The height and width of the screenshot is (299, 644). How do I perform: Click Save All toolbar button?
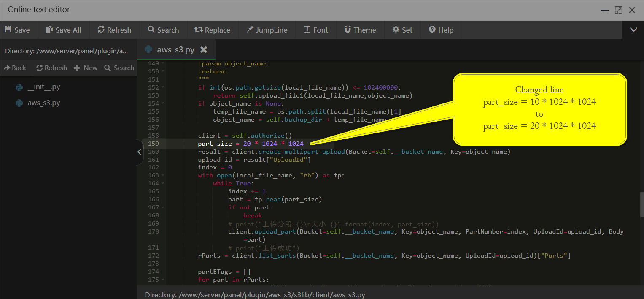click(x=63, y=30)
